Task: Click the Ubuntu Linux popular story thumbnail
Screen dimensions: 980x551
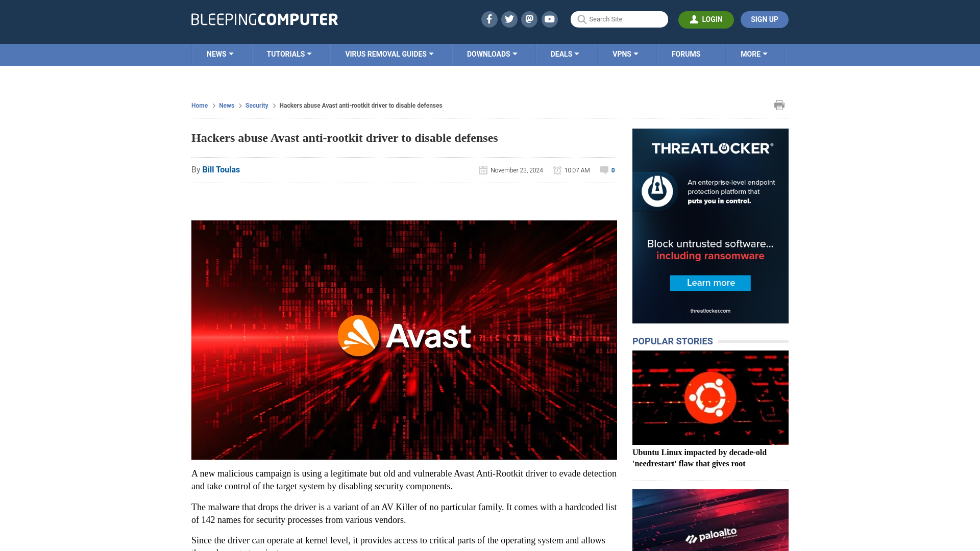Action: (x=710, y=397)
